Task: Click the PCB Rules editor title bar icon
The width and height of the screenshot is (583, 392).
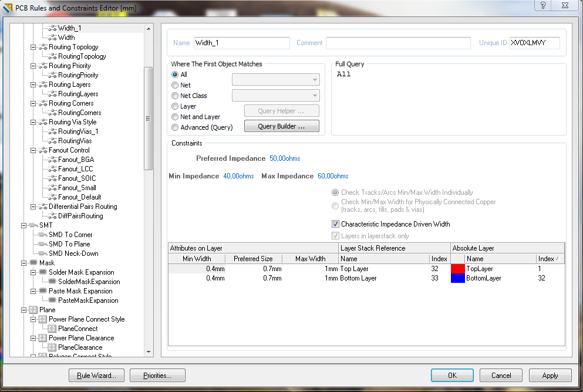Action: [x=8, y=8]
